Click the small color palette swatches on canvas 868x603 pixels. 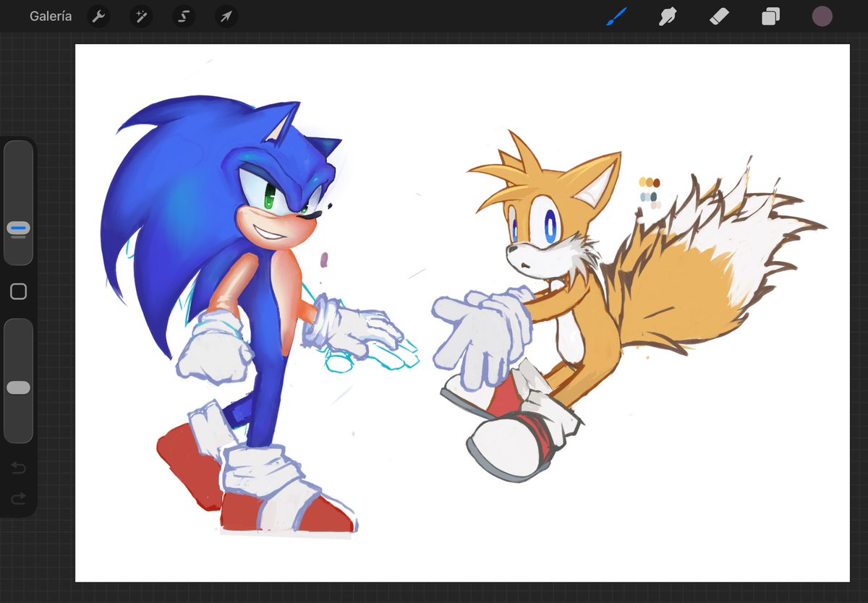pyautogui.click(x=650, y=194)
